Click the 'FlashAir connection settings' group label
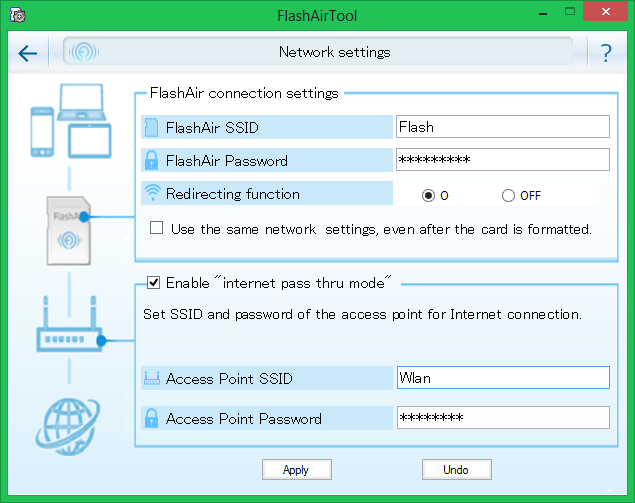Image resolution: width=635 pixels, height=503 pixels. (x=244, y=93)
